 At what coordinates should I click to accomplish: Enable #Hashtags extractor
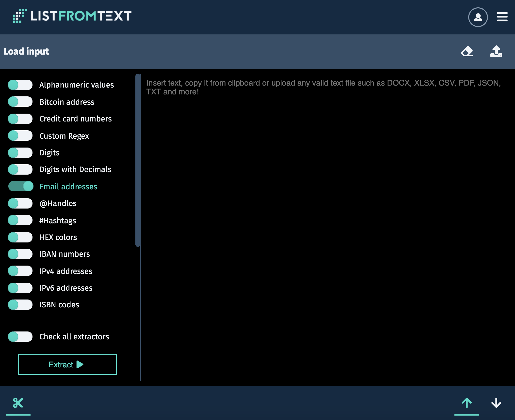[20, 220]
